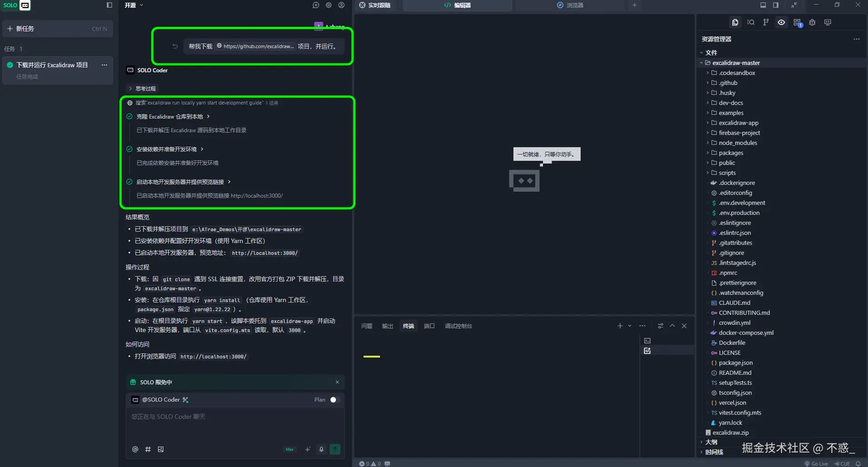Open the Explorer files view icon

(735, 22)
